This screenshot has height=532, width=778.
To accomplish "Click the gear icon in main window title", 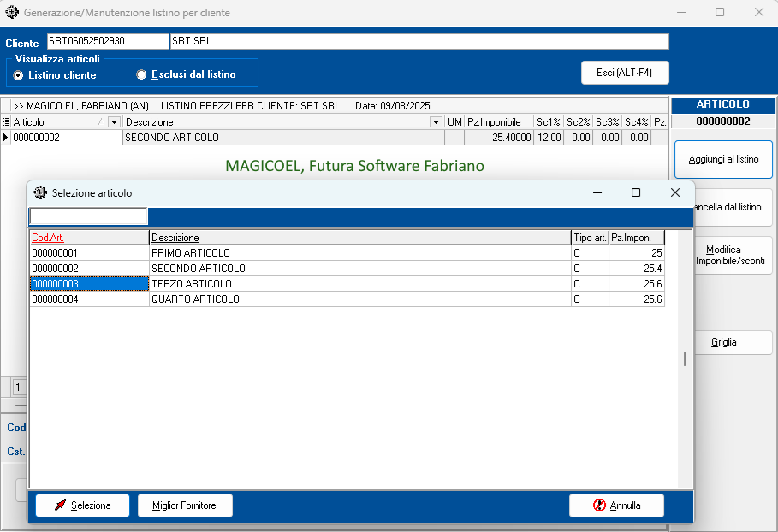I will [12, 12].
